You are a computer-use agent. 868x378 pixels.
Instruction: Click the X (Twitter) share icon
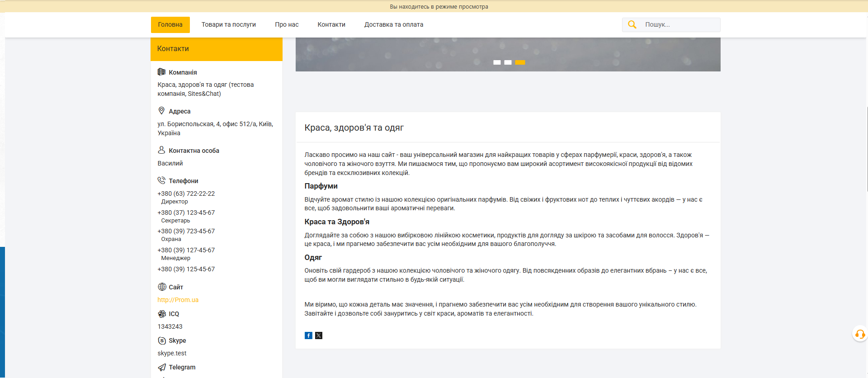point(319,335)
